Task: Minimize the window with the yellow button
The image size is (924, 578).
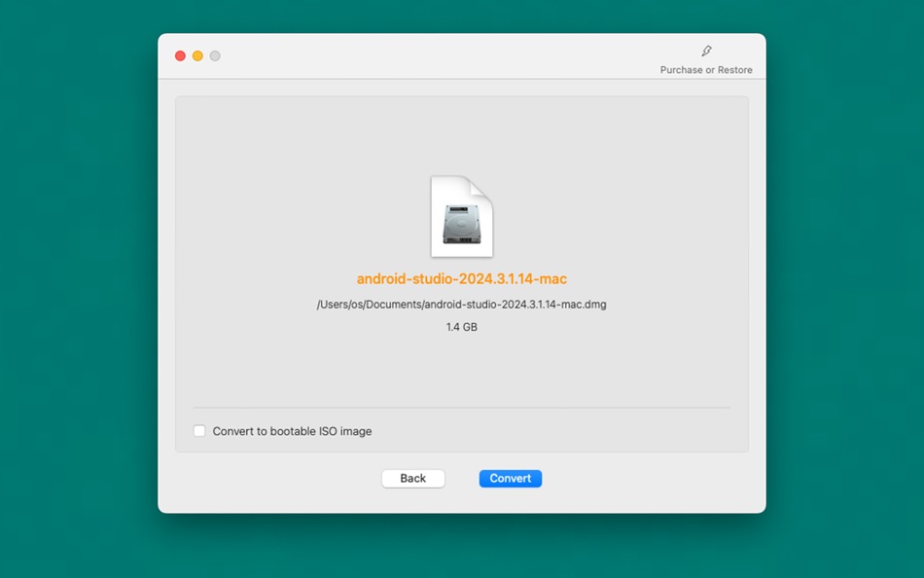Action: click(x=198, y=56)
